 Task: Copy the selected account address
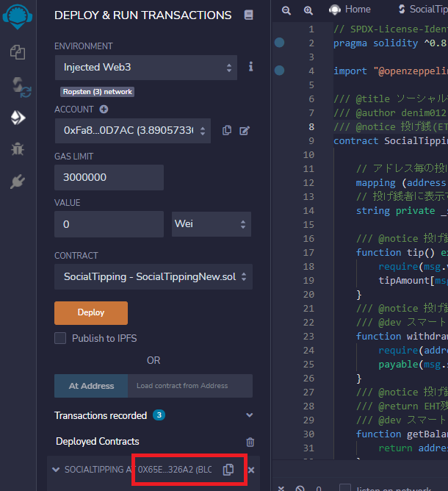227,131
